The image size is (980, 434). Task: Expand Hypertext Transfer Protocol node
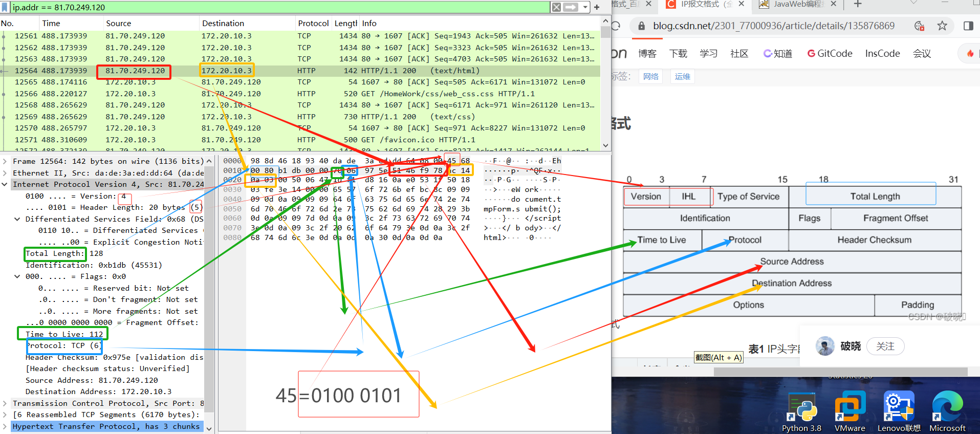point(5,426)
